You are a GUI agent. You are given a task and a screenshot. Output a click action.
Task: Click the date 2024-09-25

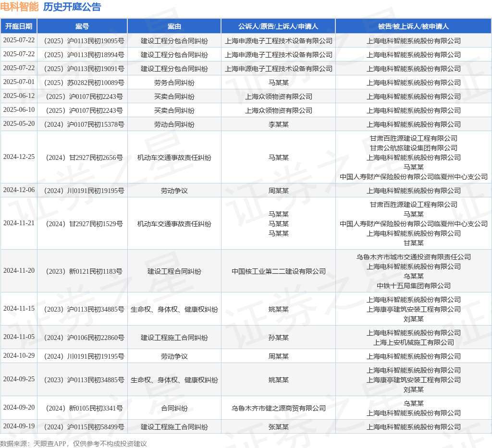19,379
